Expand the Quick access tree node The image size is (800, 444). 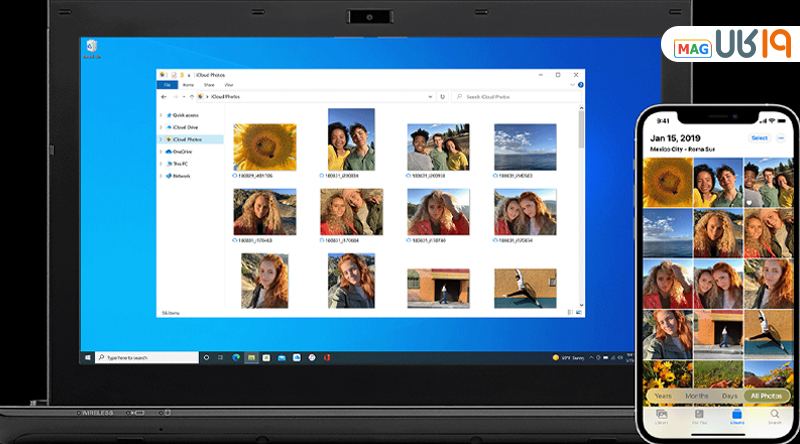click(160, 115)
